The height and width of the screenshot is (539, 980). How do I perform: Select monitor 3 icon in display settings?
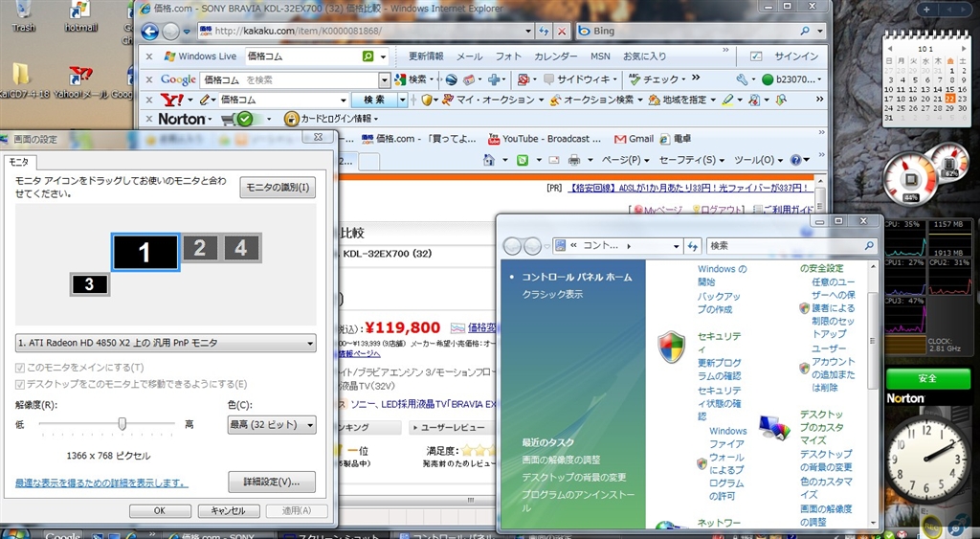click(x=89, y=284)
